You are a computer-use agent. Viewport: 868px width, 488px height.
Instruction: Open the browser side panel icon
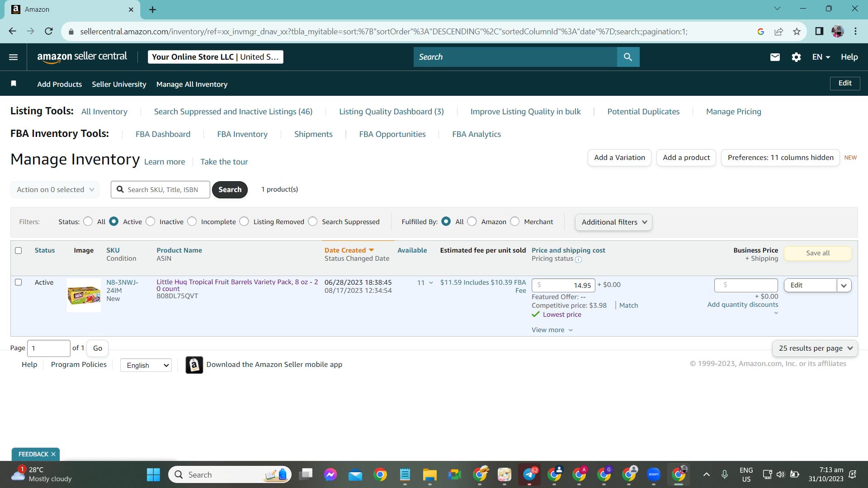(x=819, y=32)
